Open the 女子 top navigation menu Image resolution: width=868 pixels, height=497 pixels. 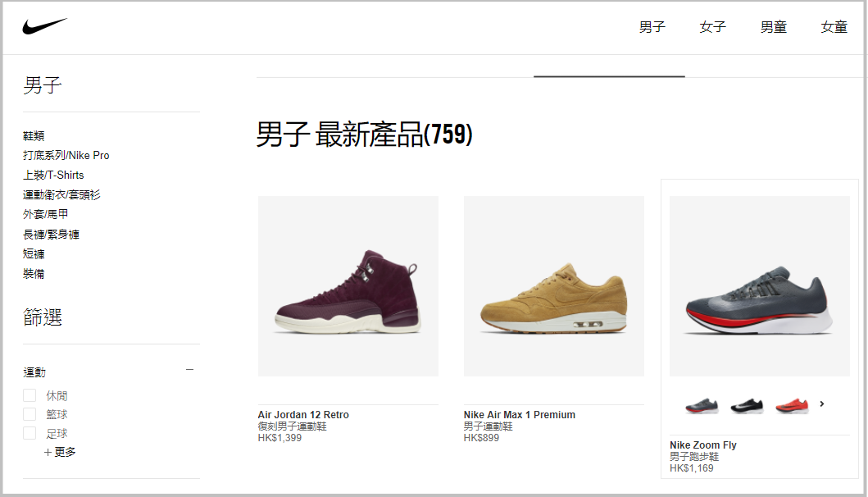(712, 26)
